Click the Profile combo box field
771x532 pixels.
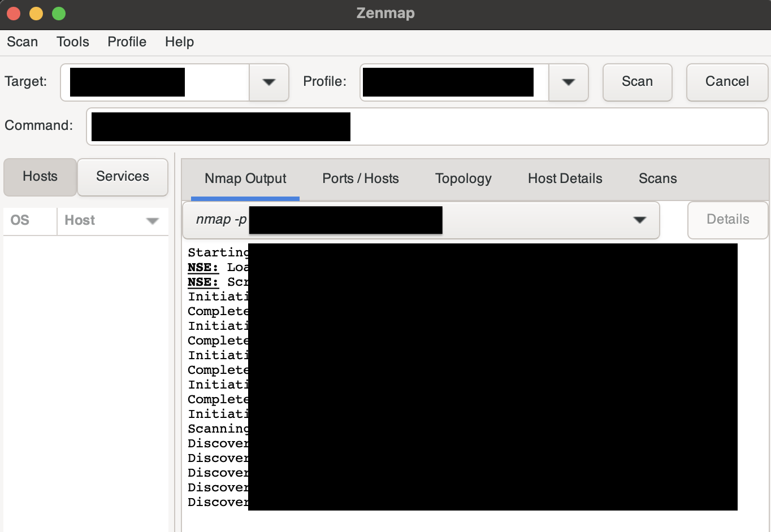[454, 82]
